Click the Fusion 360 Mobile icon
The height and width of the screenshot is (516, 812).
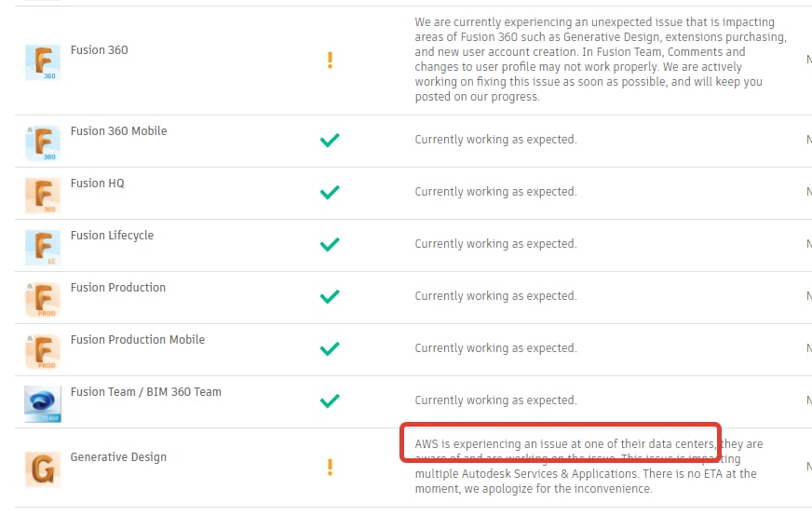(x=42, y=143)
